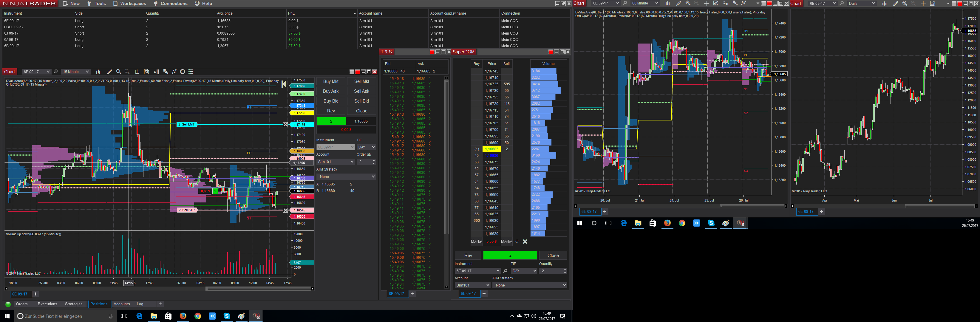Open TIF DAY dropdown in Chart Trader

pyautogui.click(x=366, y=147)
